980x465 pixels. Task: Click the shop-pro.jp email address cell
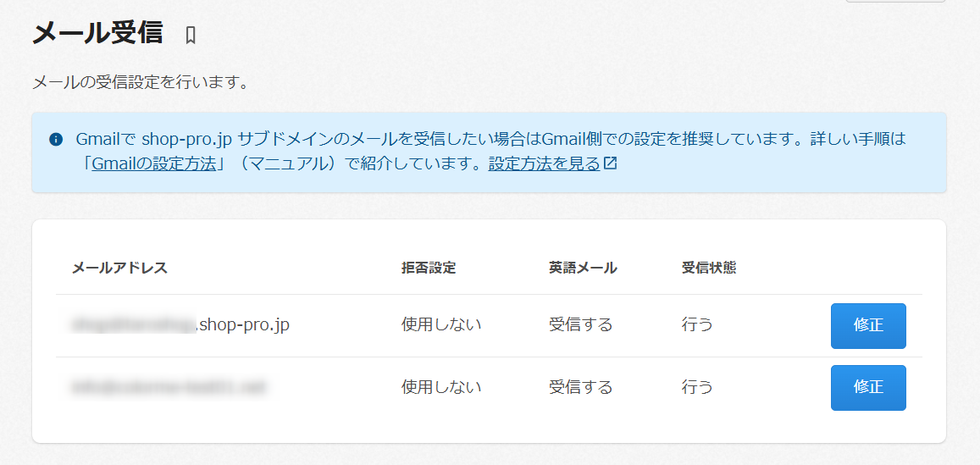(180, 324)
